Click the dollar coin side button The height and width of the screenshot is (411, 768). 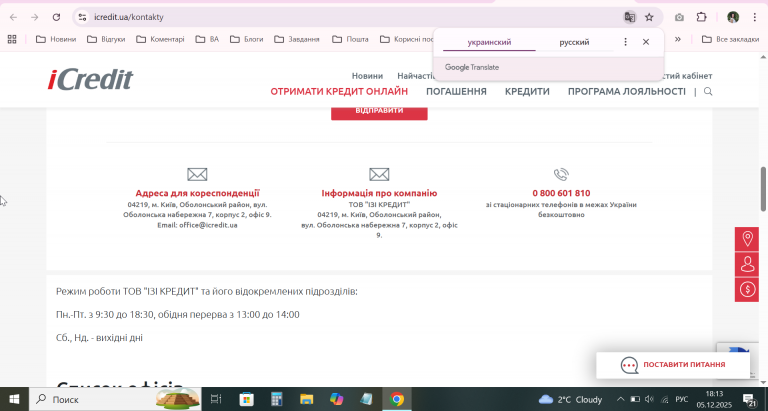pos(747,290)
